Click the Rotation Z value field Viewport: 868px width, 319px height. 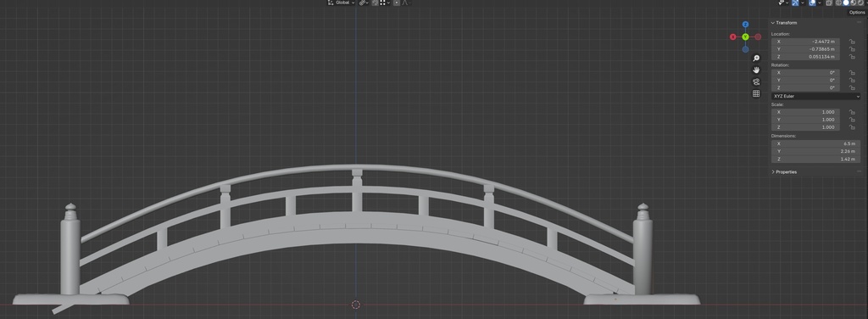coord(805,87)
